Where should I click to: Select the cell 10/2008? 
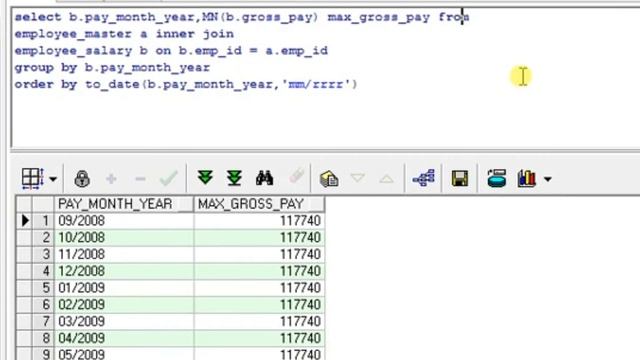click(124, 238)
